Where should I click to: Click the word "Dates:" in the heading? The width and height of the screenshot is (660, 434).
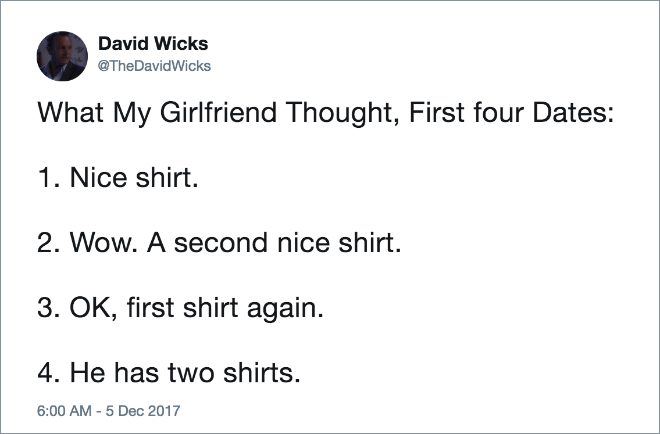tap(573, 112)
